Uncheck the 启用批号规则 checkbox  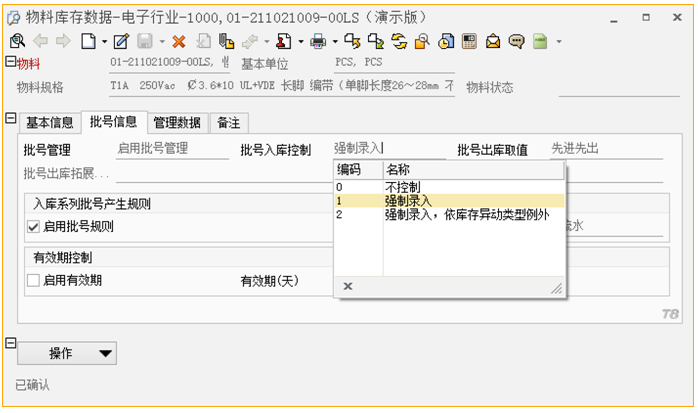pyautogui.click(x=34, y=226)
